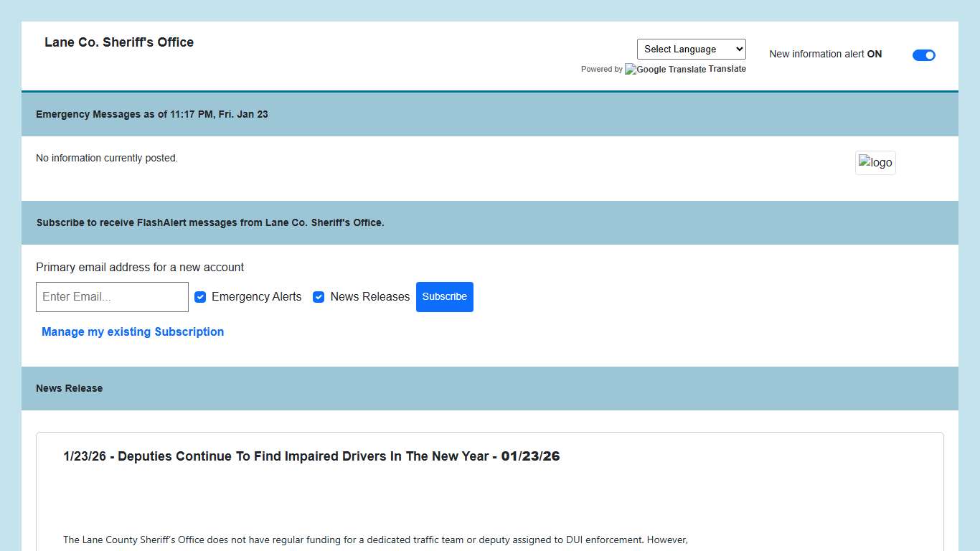Select the No information currently posted text
The height and width of the screenshot is (551, 980).
pyautogui.click(x=107, y=158)
